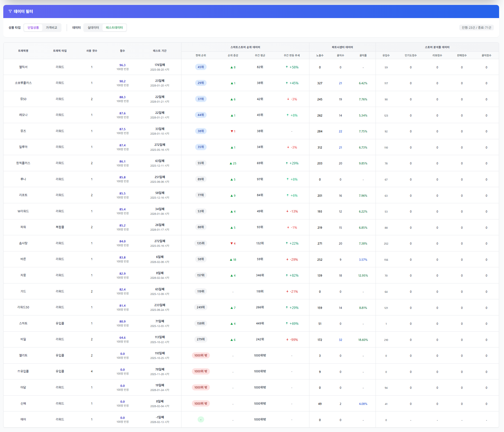Open the 엘릭서 traffic row name
Image resolution: width=504 pixels, height=432 pixels.
pos(23,67)
